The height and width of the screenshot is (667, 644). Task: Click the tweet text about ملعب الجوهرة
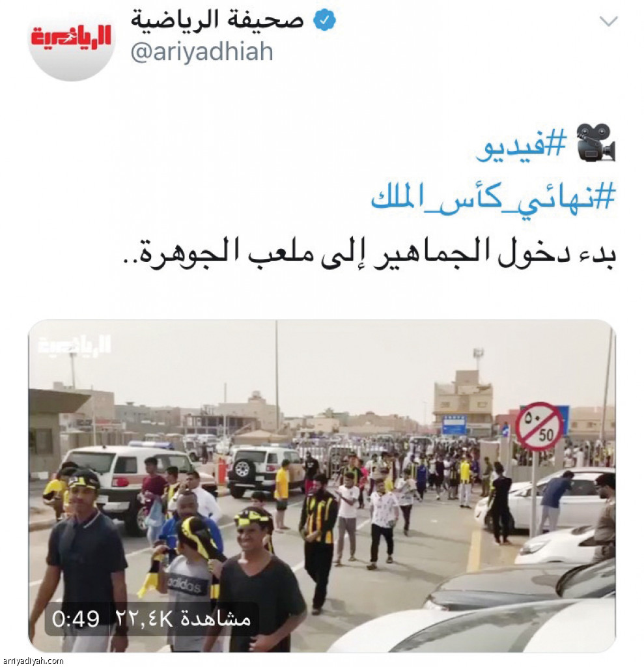click(369, 254)
